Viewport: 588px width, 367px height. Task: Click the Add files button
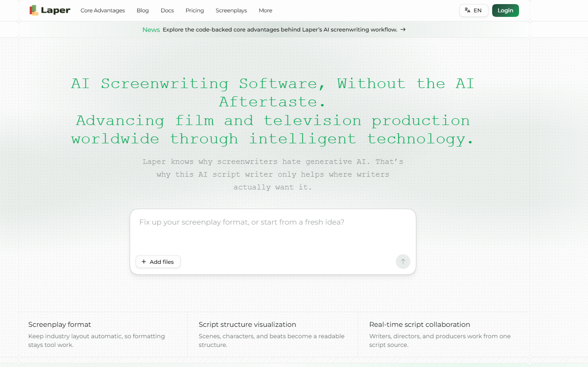click(158, 262)
